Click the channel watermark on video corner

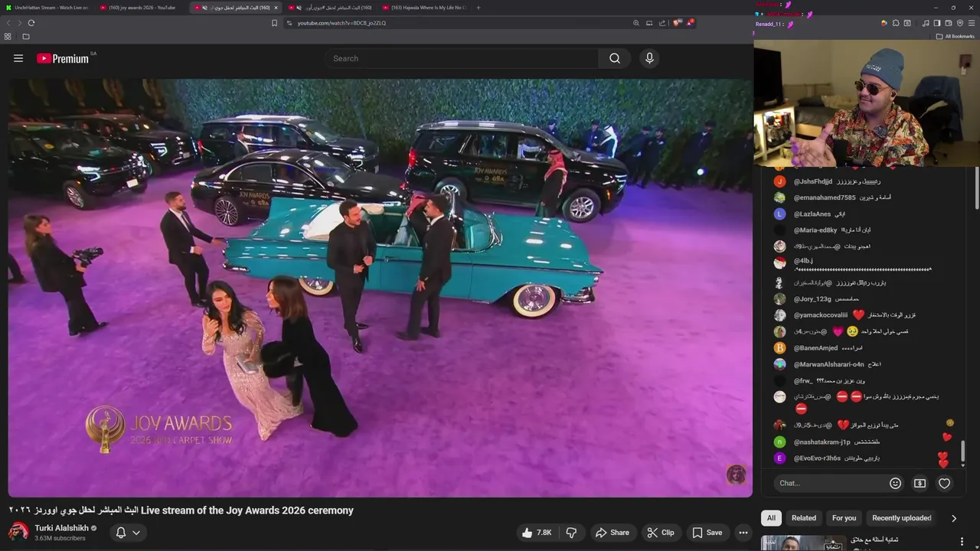tap(736, 475)
